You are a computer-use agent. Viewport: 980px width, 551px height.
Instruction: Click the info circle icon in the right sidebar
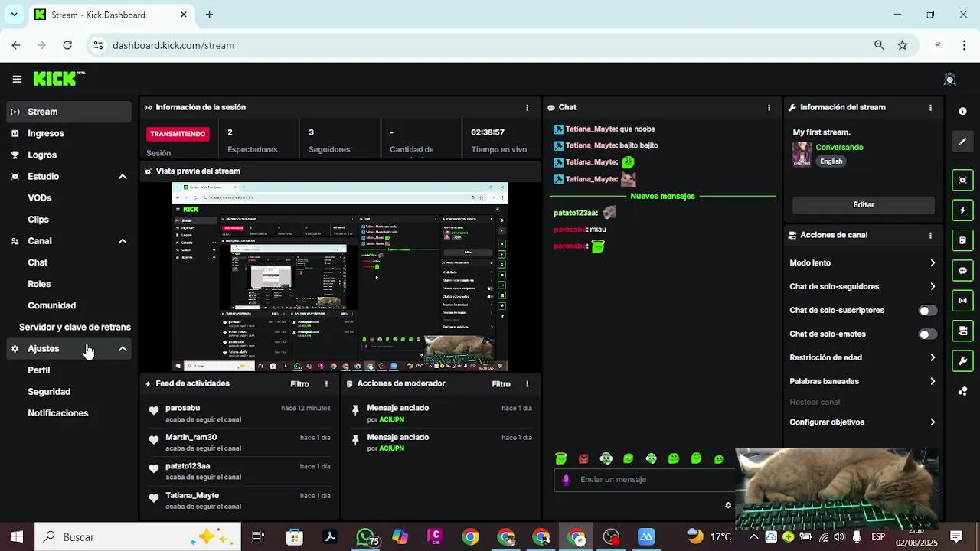(962, 111)
